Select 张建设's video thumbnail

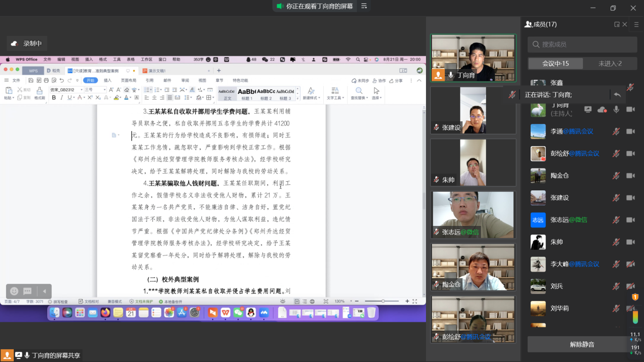pyautogui.click(x=473, y=110)
